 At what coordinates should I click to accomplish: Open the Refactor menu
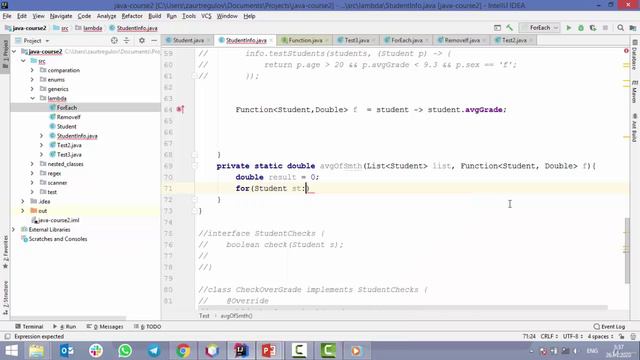[x=132, y=16]
